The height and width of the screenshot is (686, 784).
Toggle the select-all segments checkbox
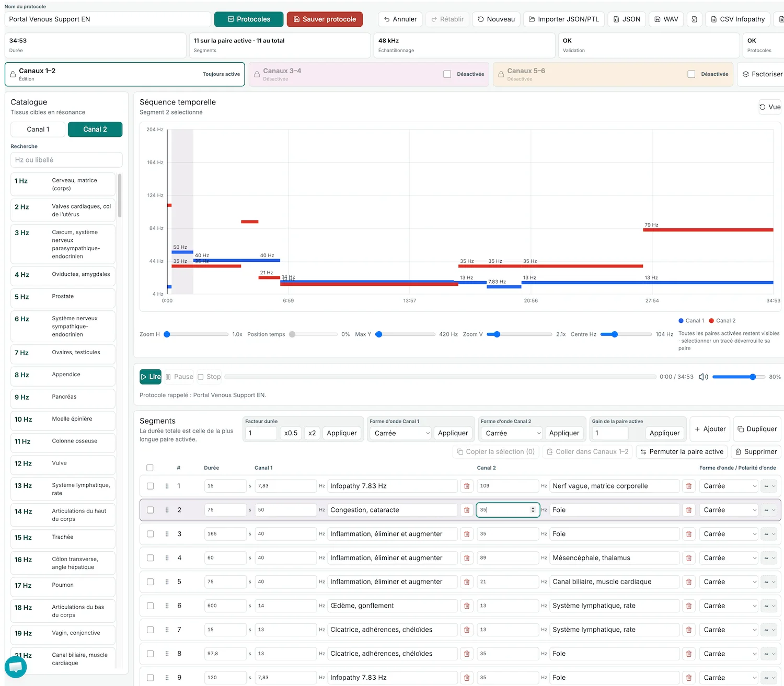click(150, 468)
